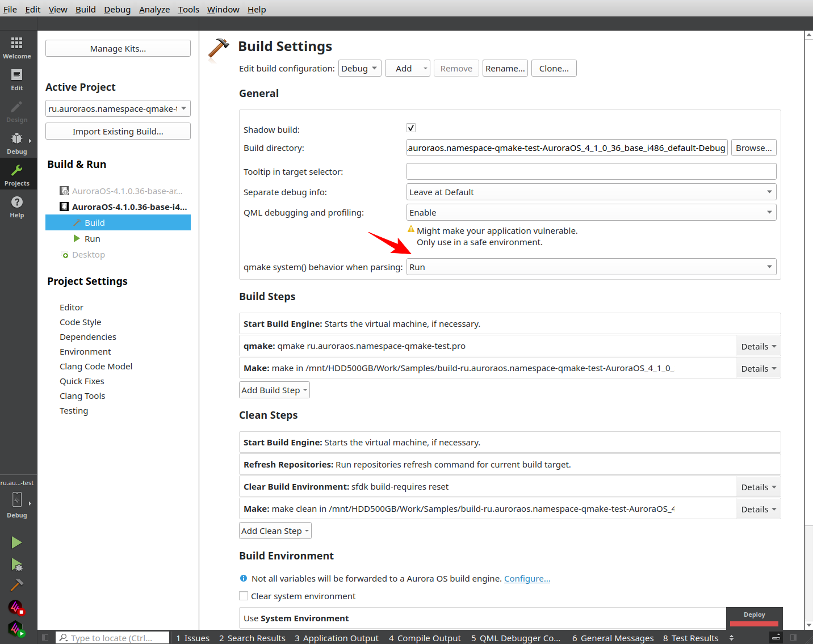813x644 pixels.
Task: Switch to Edit mode in sidebar
Action: (x=17, y=79)
